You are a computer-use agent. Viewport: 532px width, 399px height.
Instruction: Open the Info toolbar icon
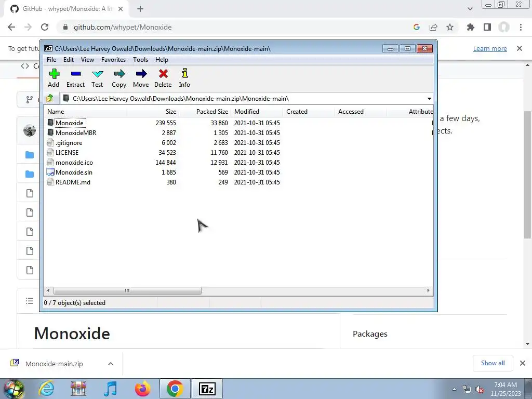(184, 78)
